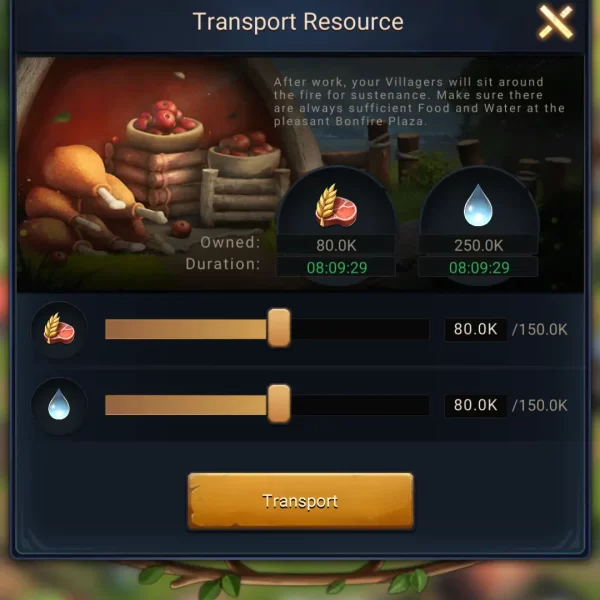600x600 pixels.
Task: Click the food icon beside the slider
Action: pyautogui.click(x=59, y=329)
